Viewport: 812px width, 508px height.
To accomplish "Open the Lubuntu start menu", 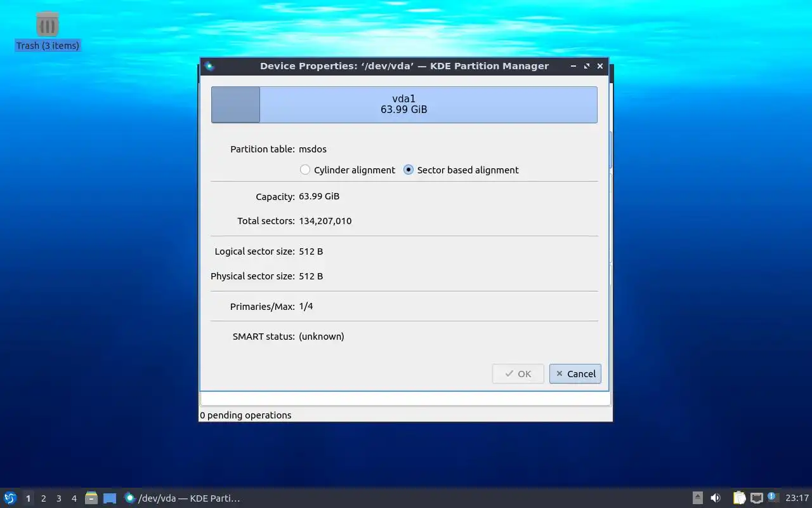I will [x=10, y=498].
